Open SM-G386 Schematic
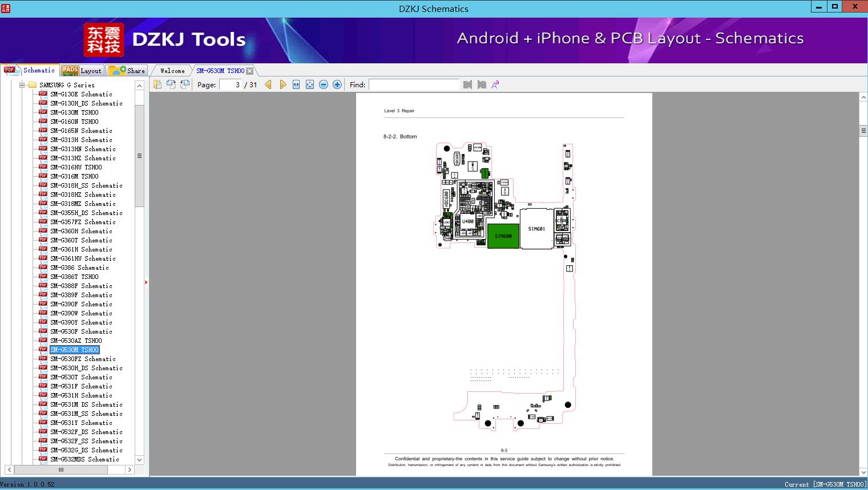Image resolution: width=868 pixels, height=490 pixels. click(x=79, y=268)
